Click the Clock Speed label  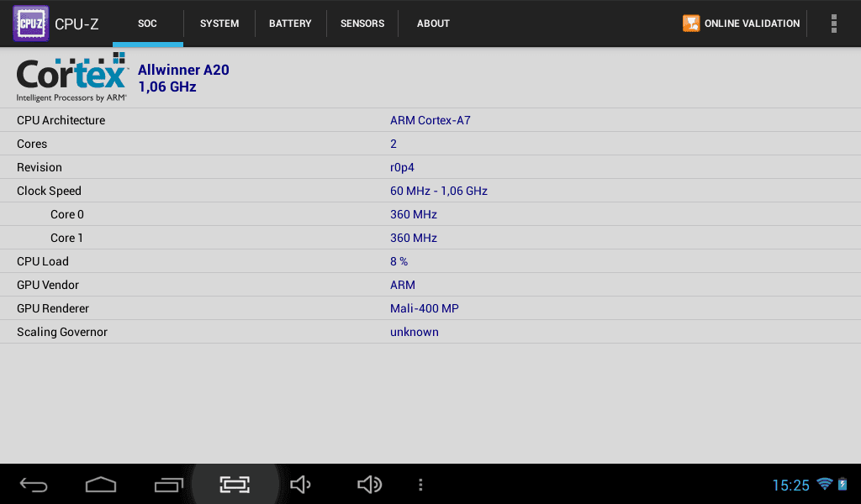[x=49, y=191]
